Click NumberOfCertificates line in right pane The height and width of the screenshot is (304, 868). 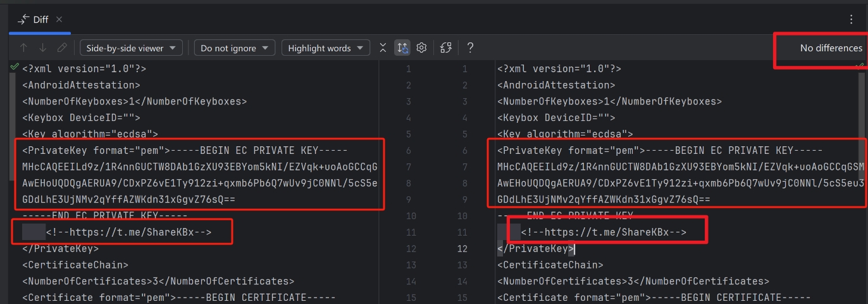[633, 282]
